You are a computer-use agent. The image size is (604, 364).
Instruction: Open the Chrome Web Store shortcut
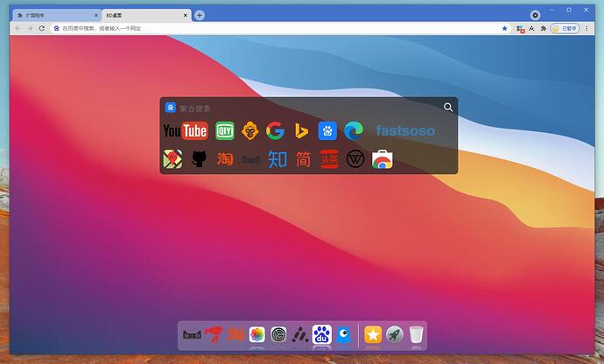coord(383,159)
